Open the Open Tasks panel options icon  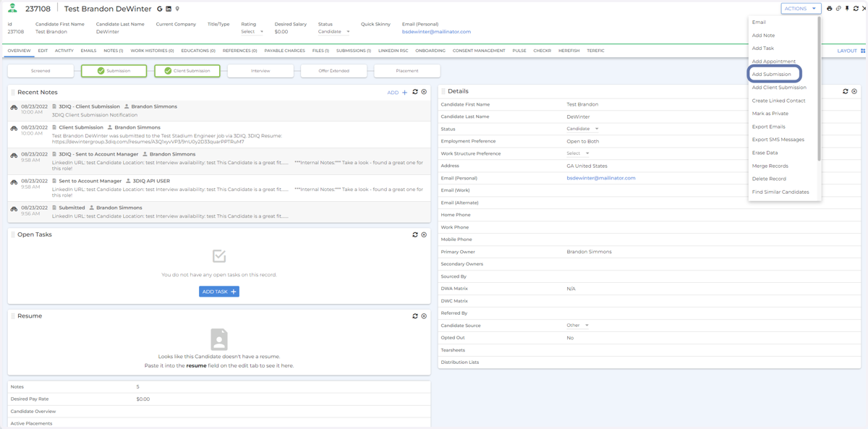coord(424,234)
